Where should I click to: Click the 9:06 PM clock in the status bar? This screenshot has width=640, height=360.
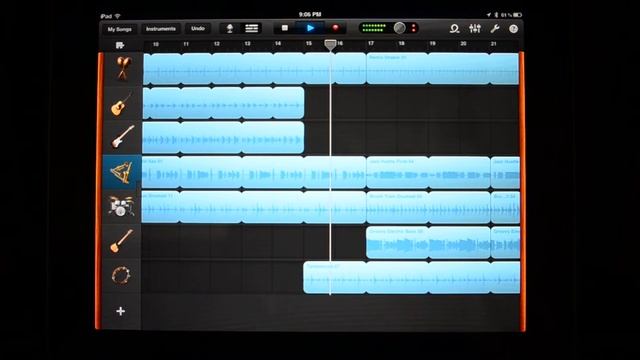(310, 15)
